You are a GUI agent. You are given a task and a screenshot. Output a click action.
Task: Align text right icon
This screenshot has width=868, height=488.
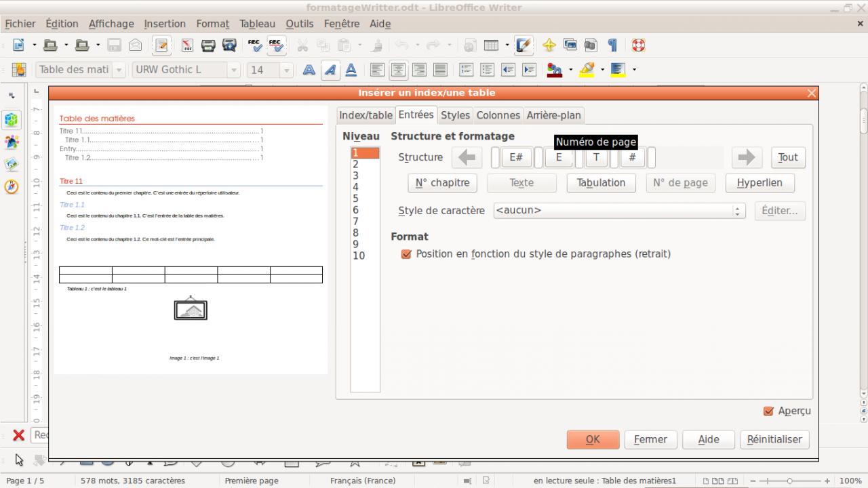click(x=419, y=70)
